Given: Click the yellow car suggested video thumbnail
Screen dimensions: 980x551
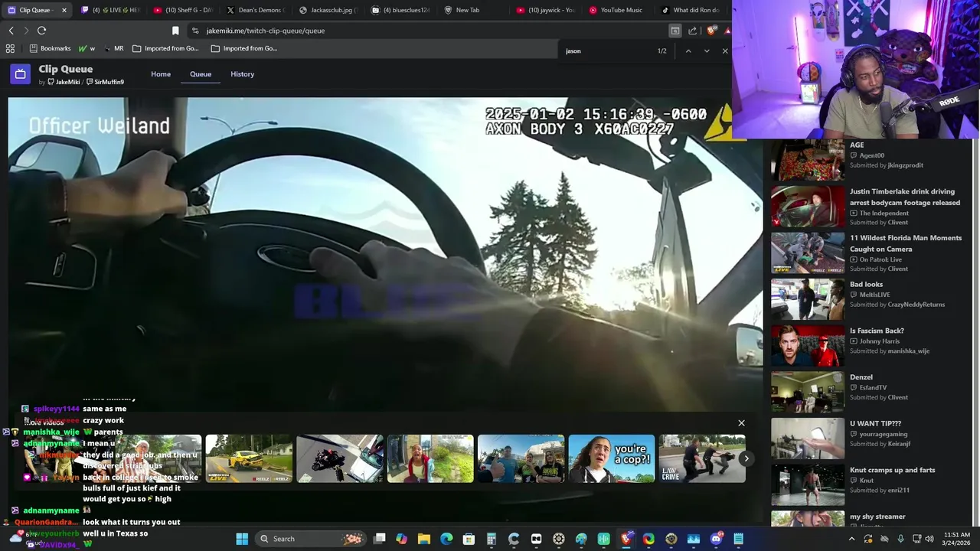Looking at the screenshot, I should point(249,458).
